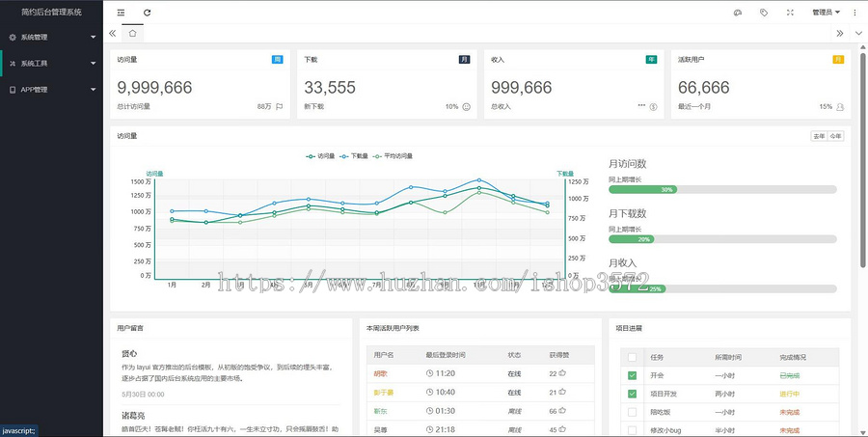Click the 进行中 status of 项目开发
Image resolution: width=868 pixels, height=437 pixels.
789,394
